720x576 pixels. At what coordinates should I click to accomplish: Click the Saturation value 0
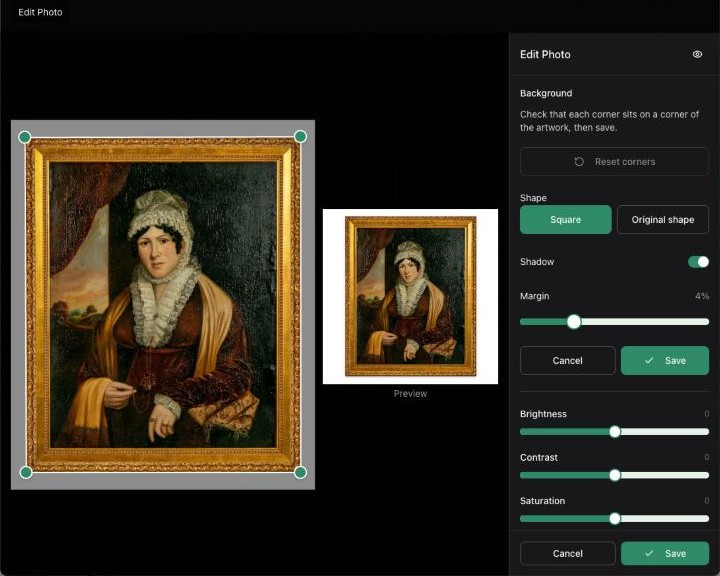click(x=707, y=501)
